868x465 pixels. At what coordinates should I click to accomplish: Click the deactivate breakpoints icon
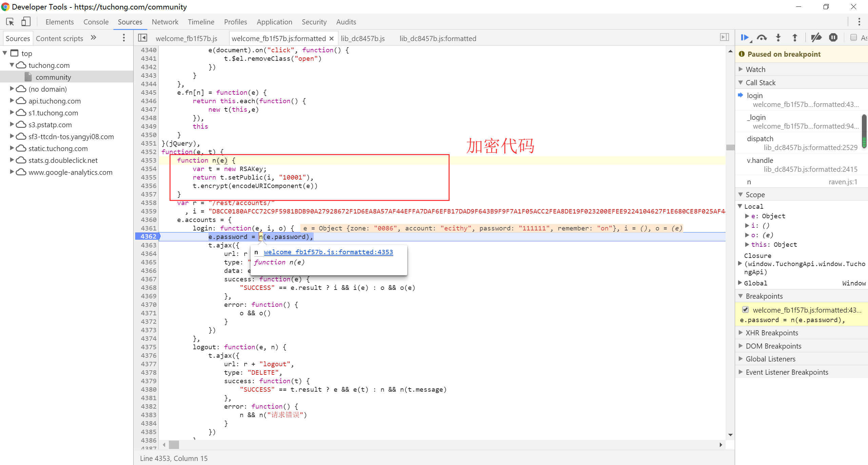tap(816, 38)
